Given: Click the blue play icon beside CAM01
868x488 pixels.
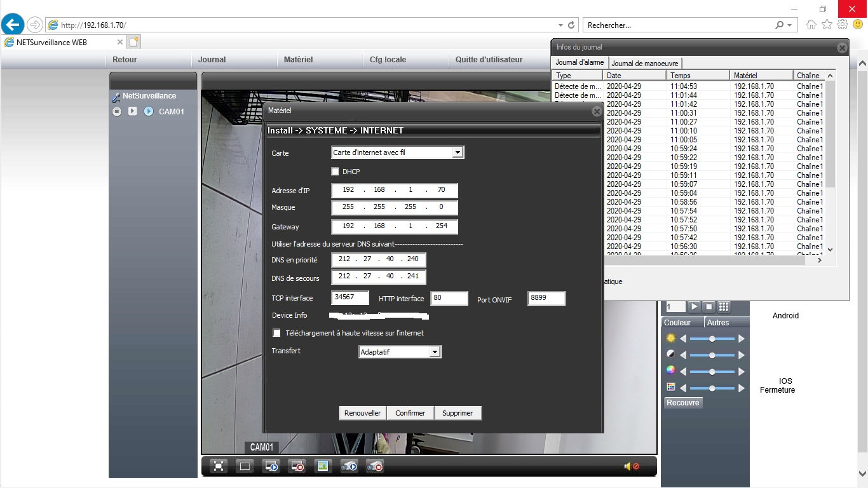Looking at the screenshot, I should [x=149, y=111].
